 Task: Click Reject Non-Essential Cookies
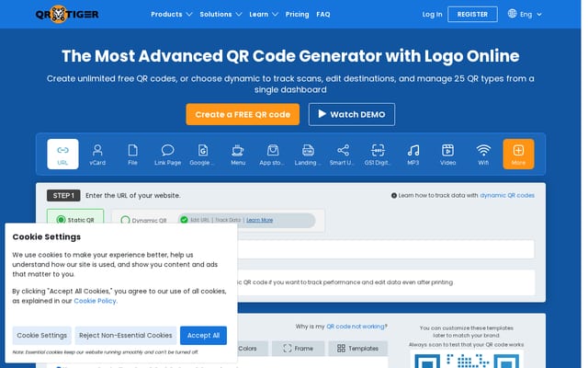point(126,335)
